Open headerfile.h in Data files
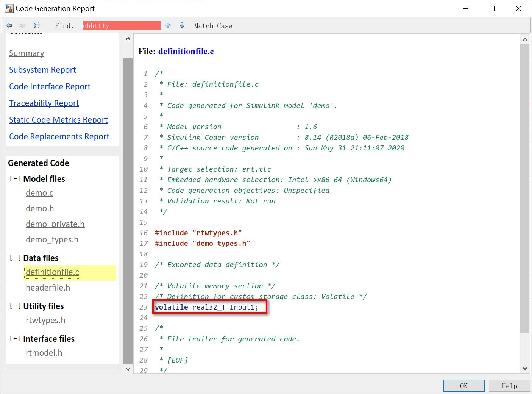This screenshot has width=532, height=394. tap(48, 288)
